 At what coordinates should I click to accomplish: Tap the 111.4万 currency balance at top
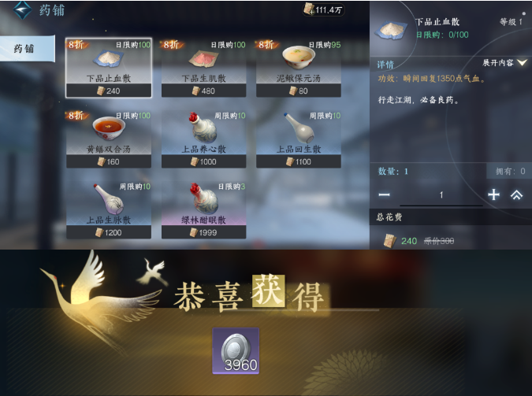click(x=323, y=9)
